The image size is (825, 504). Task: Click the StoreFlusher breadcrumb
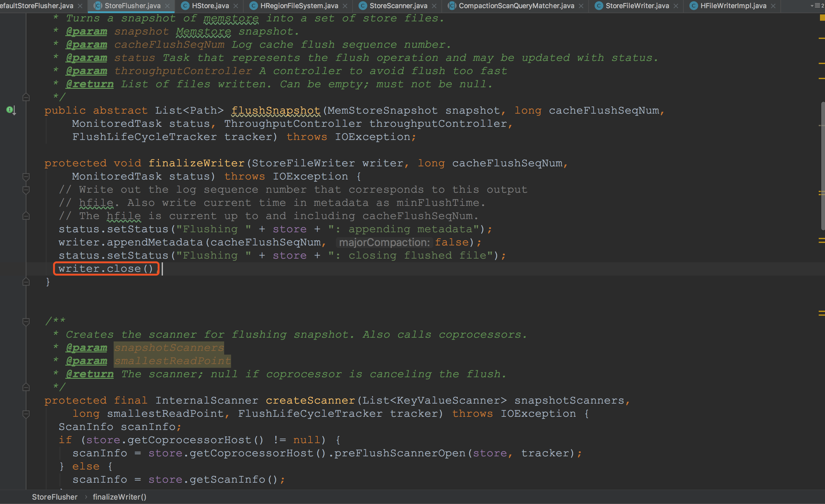(55, 497)
